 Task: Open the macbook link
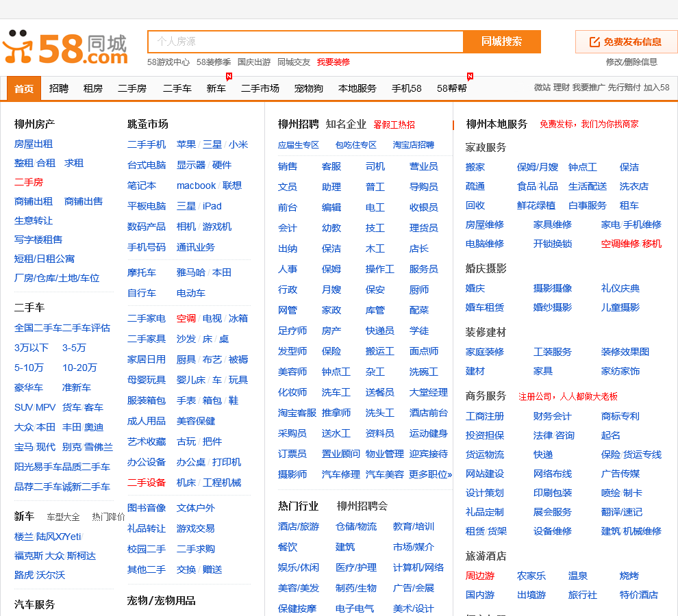tap(196, 186)
